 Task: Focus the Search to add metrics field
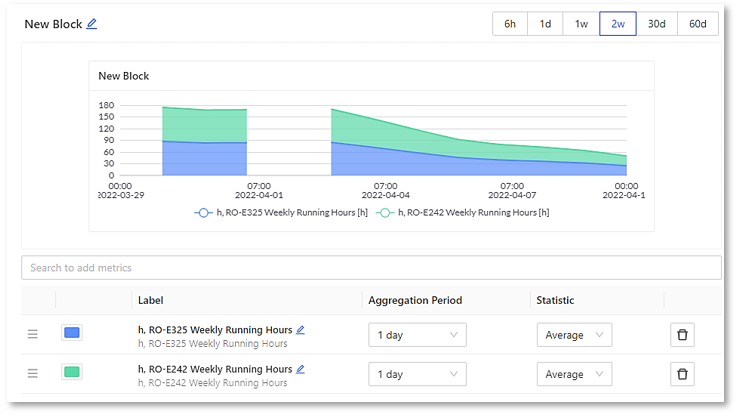371,268
